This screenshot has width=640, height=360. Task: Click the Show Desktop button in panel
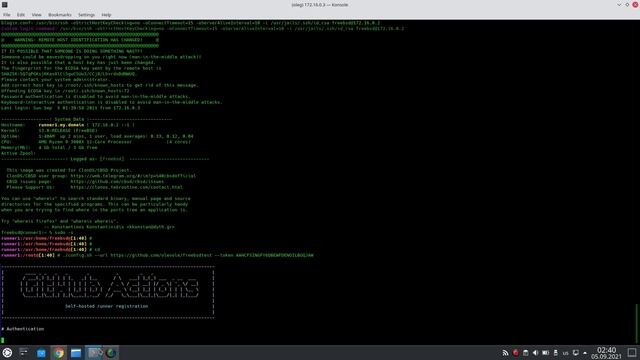tap(632, 353)
